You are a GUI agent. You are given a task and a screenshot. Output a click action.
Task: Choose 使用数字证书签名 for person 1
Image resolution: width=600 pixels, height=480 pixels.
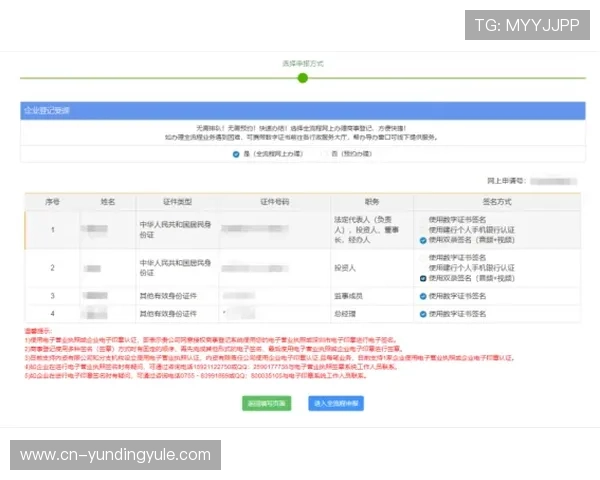tap(423, 220)
